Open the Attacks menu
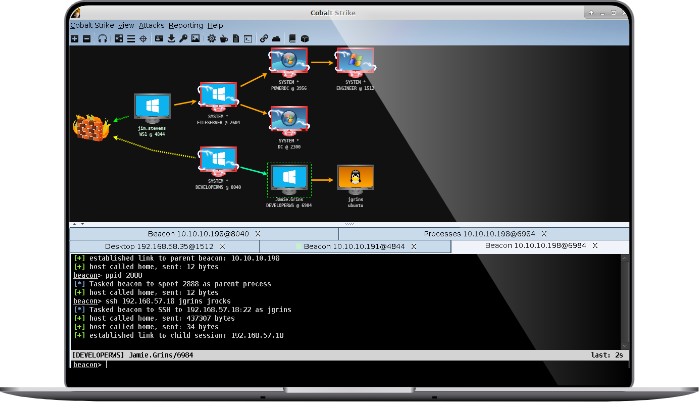The width and height of the screenshot is (699, 402). (x=151, y=25)
